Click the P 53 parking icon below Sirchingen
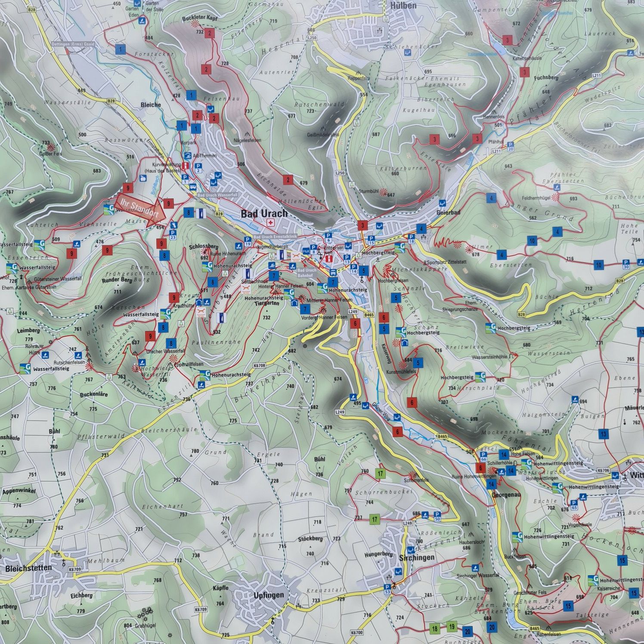The image size is (644, 644). coord(387,589)
